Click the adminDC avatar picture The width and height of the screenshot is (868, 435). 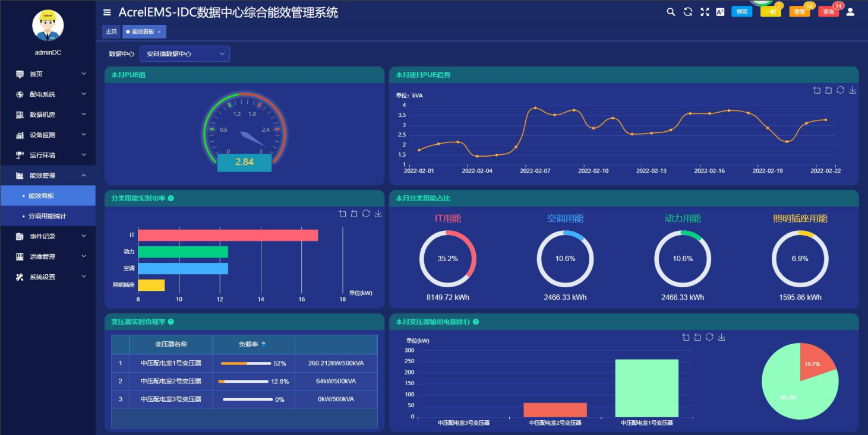tap(48, 26)
